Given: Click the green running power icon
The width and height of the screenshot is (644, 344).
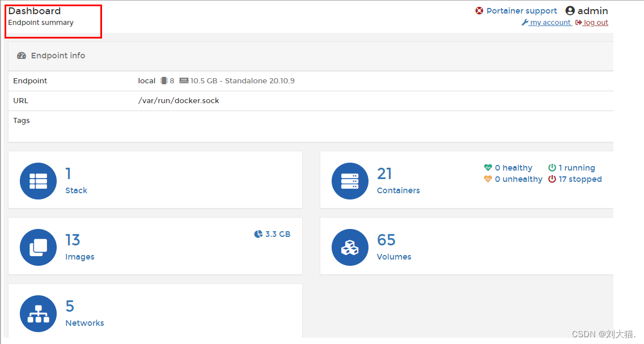Looking at the screenshot, I should pyautogui.click(x=552, y=168).
